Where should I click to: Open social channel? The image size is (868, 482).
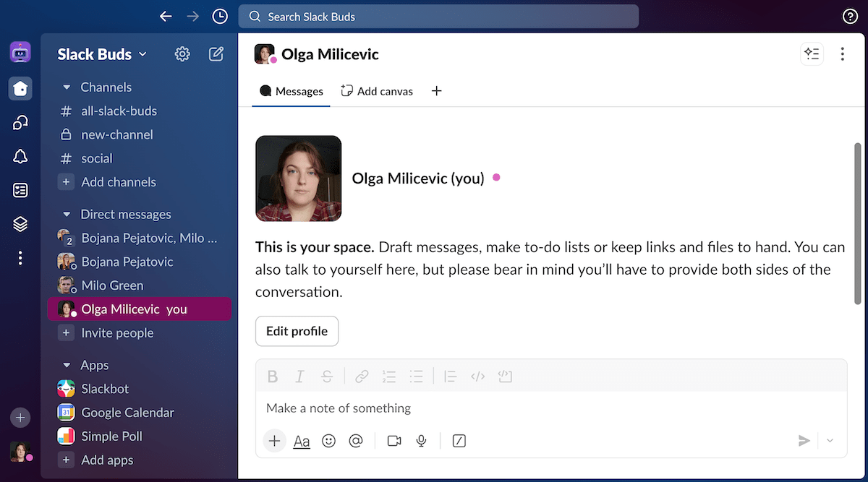point(139,158)
